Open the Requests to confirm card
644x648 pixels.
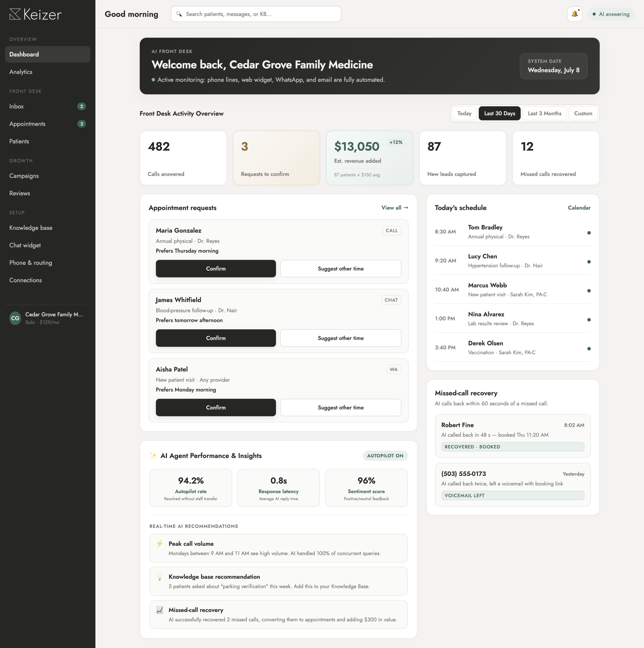click(x=276, y=158)
